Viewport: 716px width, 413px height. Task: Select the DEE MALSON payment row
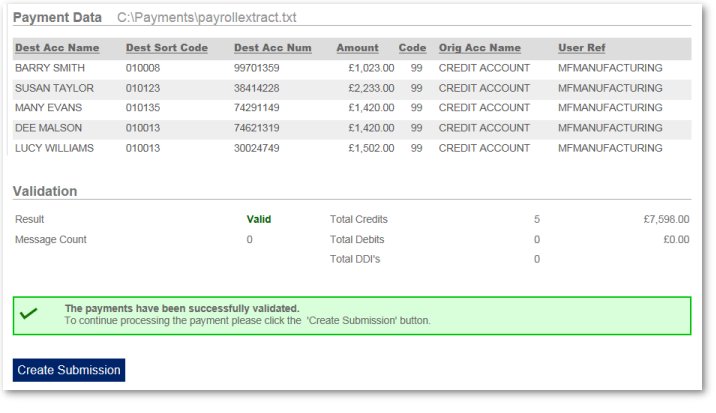coord(352,128)
